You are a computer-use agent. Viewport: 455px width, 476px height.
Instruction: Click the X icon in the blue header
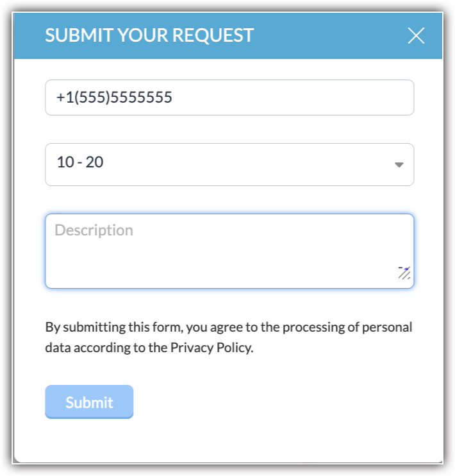coord(416,36)
